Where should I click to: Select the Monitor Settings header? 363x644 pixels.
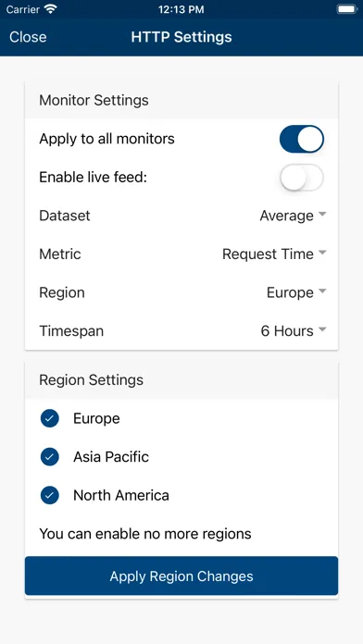point(181,100)
